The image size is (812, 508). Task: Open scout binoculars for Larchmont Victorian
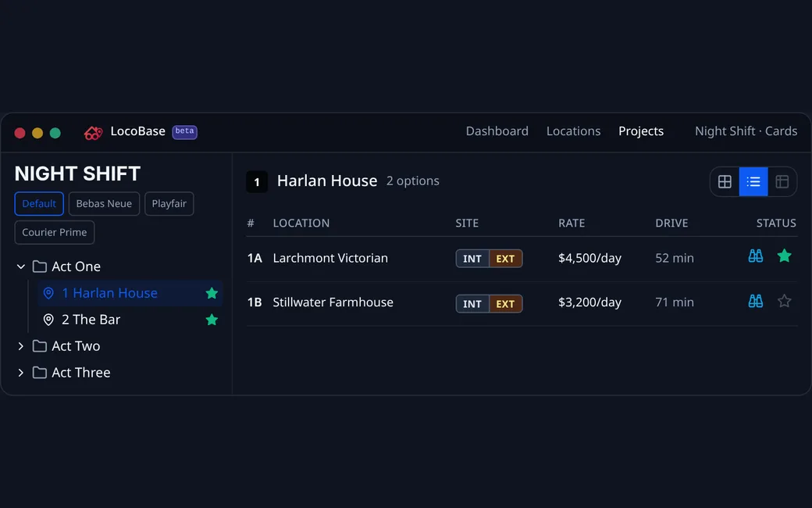pos(756,256)
